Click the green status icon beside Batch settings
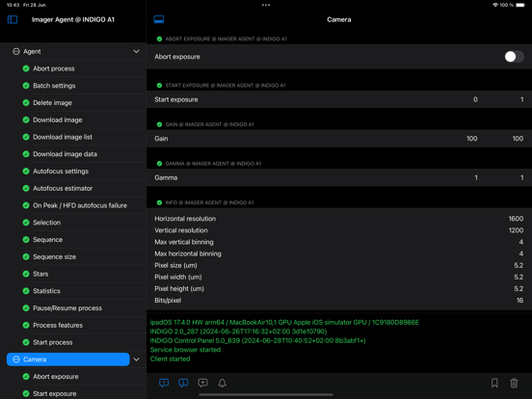The height and width of the screenshot is (399, 532). coord(26,86)
